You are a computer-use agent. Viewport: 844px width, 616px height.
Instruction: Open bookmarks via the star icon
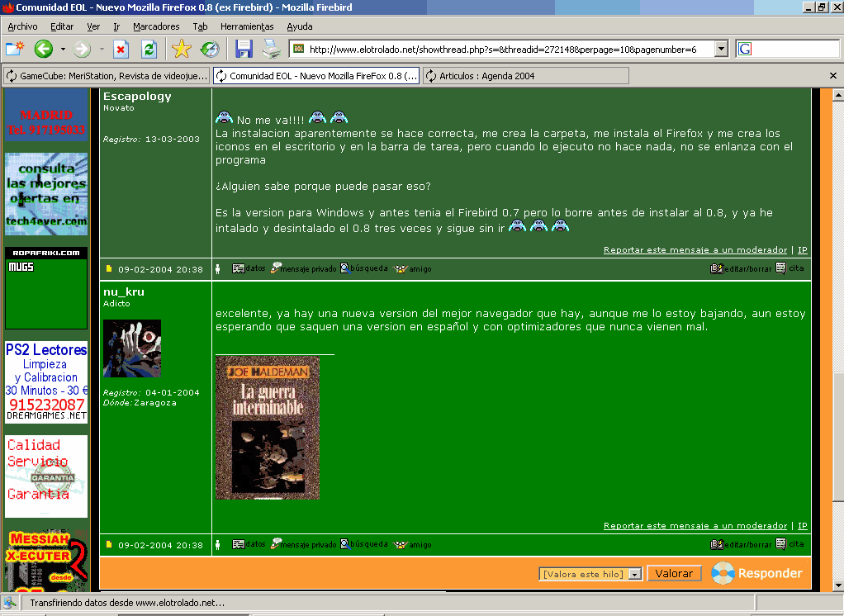pyautogui.click(x=182, y=49)
